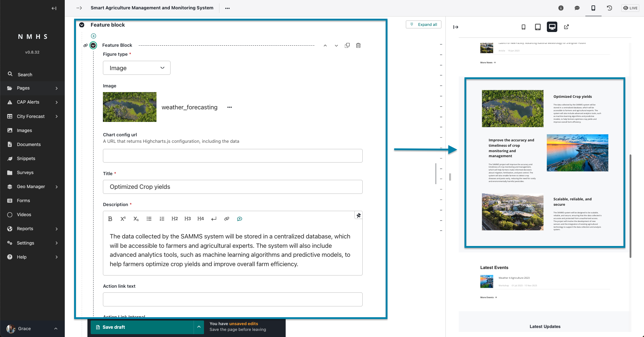This screenshot has height=337, width=644.
Task: Open the page history icon
Action: coord(609,8)
